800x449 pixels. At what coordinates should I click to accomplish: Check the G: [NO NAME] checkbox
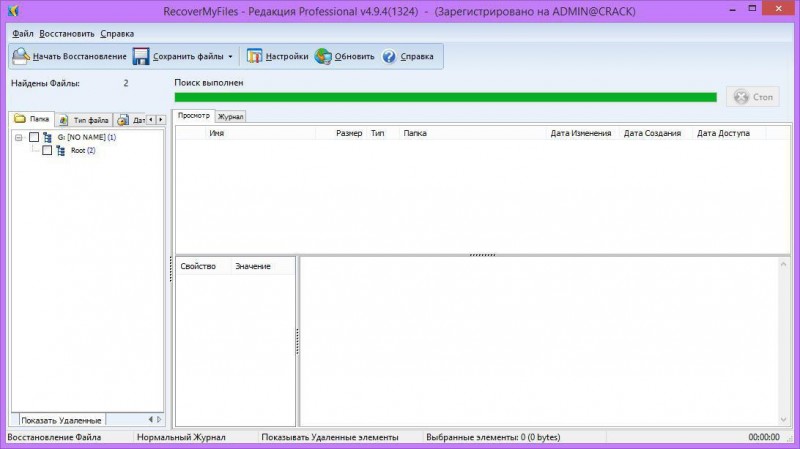pyautogui.click(x=34, y=137)
